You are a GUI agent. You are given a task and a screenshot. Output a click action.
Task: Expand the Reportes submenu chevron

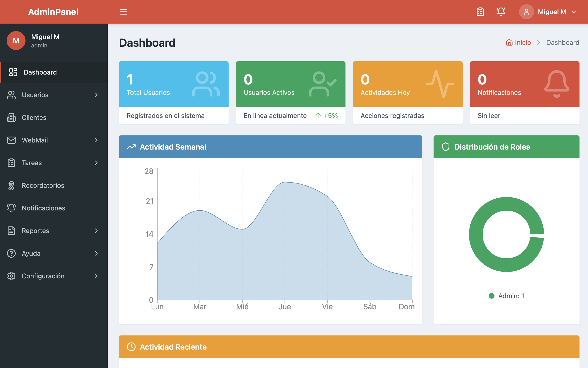(x=96, y=230)
